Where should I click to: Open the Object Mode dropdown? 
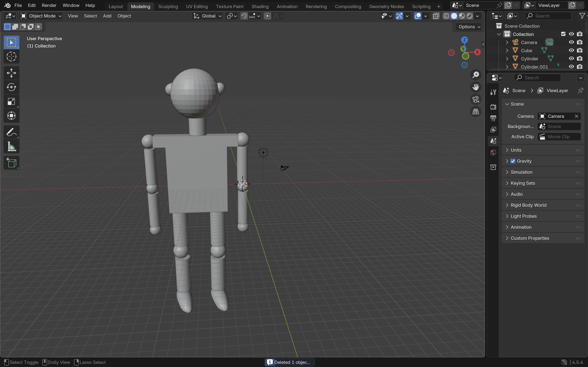tap(41, 16)
